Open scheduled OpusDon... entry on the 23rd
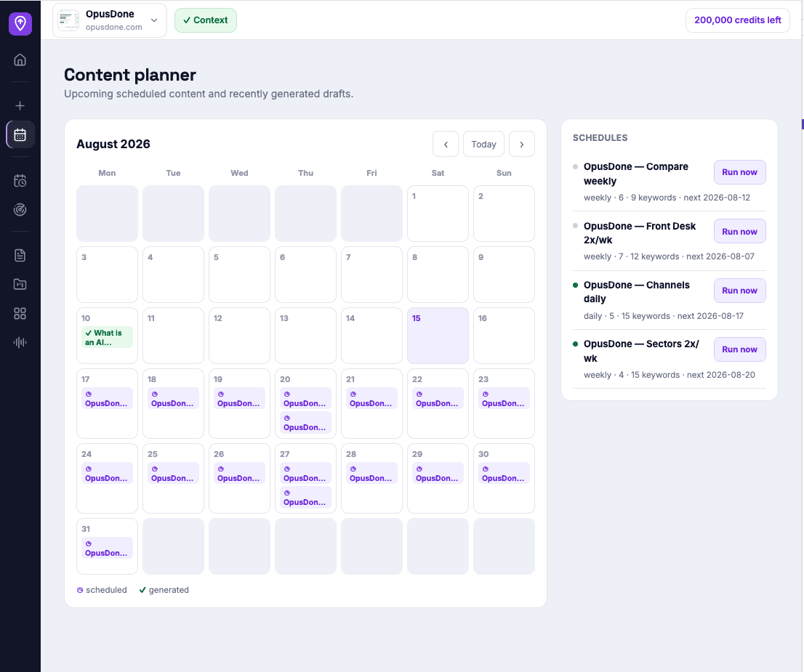The image size is (804, 672). tap(504, 398)
